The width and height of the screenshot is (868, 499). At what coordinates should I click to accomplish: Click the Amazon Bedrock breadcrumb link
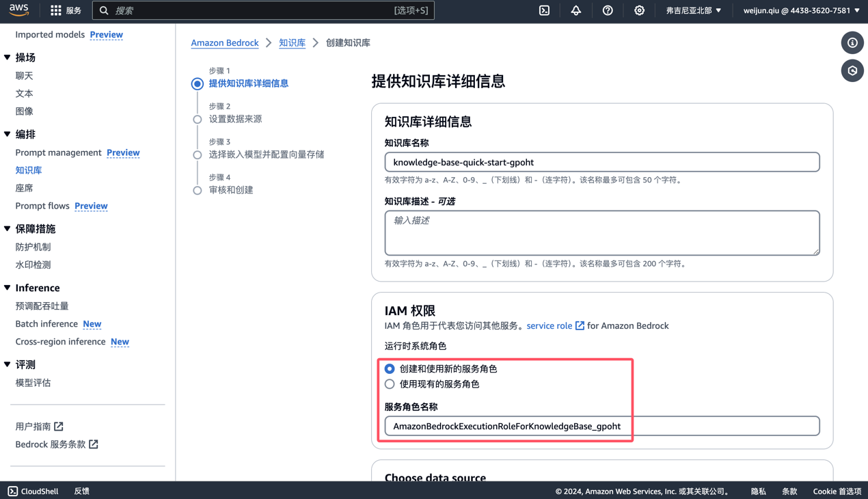(x=225, y=42)
